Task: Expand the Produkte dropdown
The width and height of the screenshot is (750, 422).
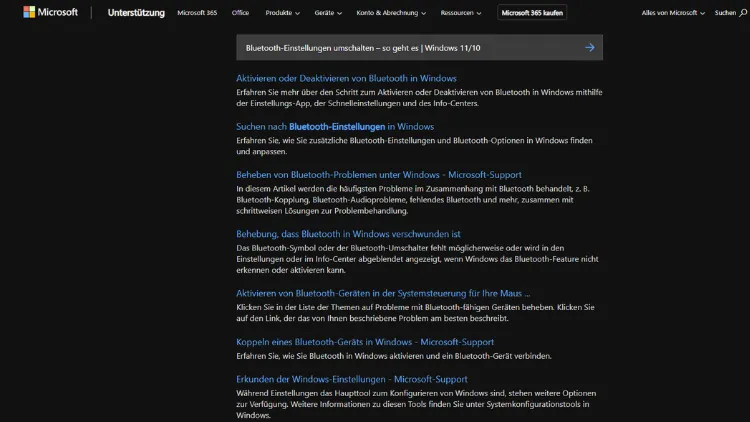Action: pyautogui.click(x=282, y=13)
